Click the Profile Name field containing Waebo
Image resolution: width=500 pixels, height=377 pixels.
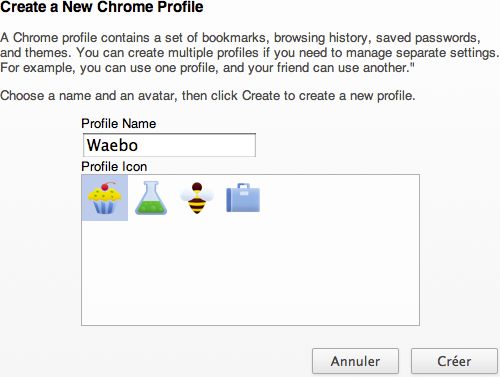coord(169,145)
